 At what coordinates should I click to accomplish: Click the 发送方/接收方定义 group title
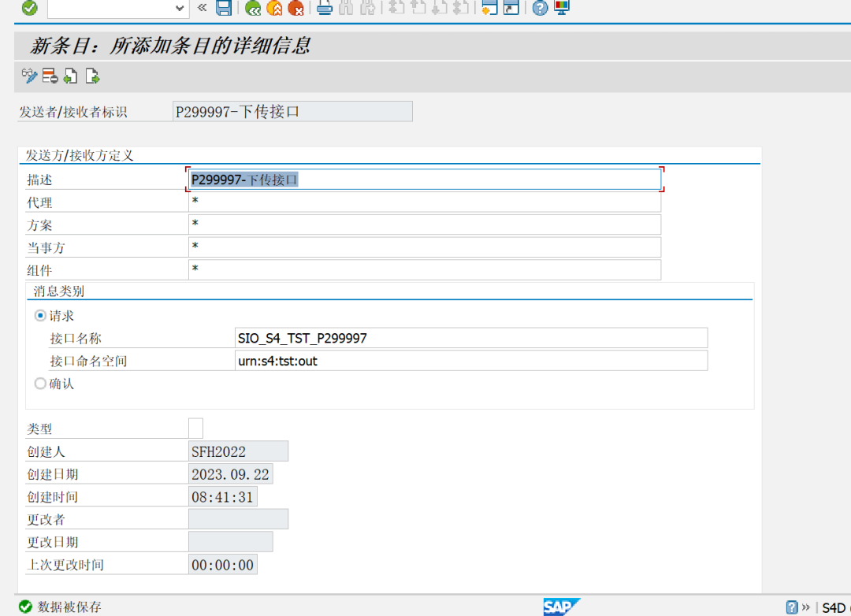click(x=80, y=156)
